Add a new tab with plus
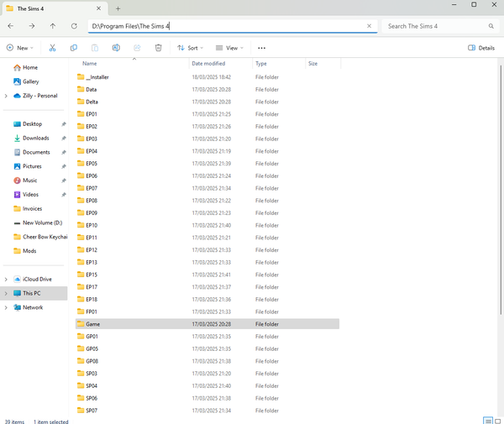The height and width of the screenshot is (424, 504). pos(118,8)
